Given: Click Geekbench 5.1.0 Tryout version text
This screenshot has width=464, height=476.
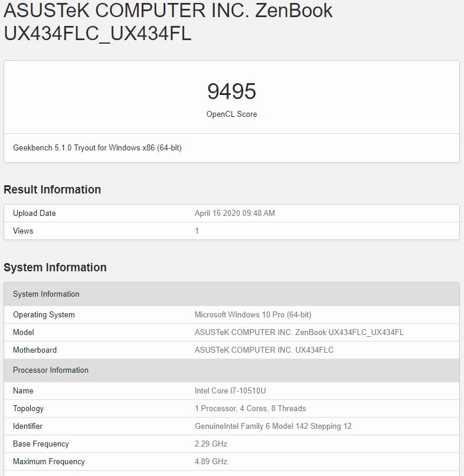Looking at the screenshot, I should pos(97,148).
